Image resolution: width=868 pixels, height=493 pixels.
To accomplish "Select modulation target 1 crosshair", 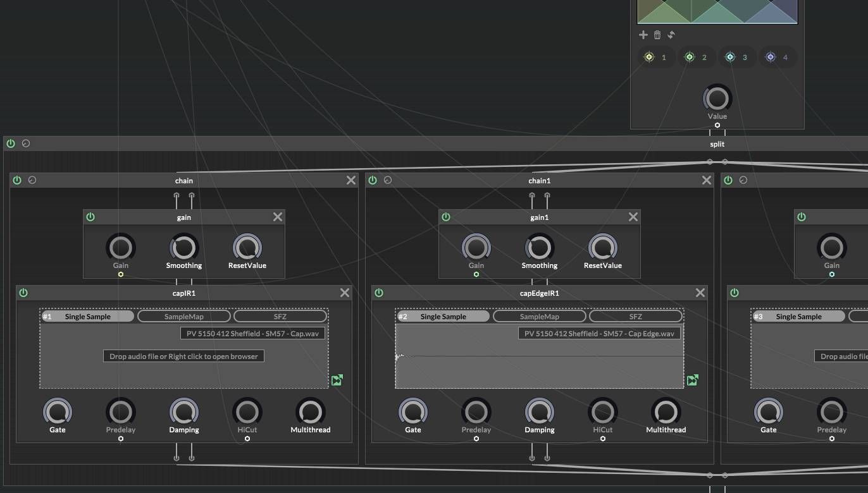I will (648, 57).
